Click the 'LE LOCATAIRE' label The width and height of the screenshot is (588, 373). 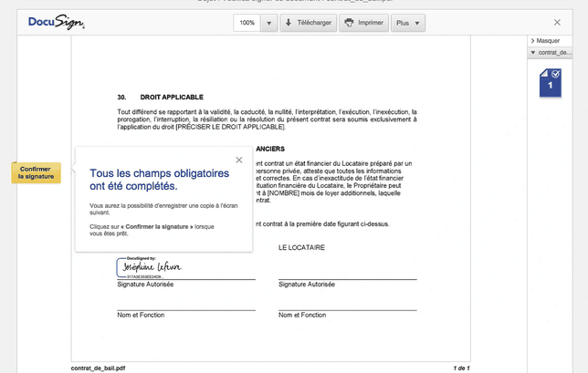click(301, 247)
